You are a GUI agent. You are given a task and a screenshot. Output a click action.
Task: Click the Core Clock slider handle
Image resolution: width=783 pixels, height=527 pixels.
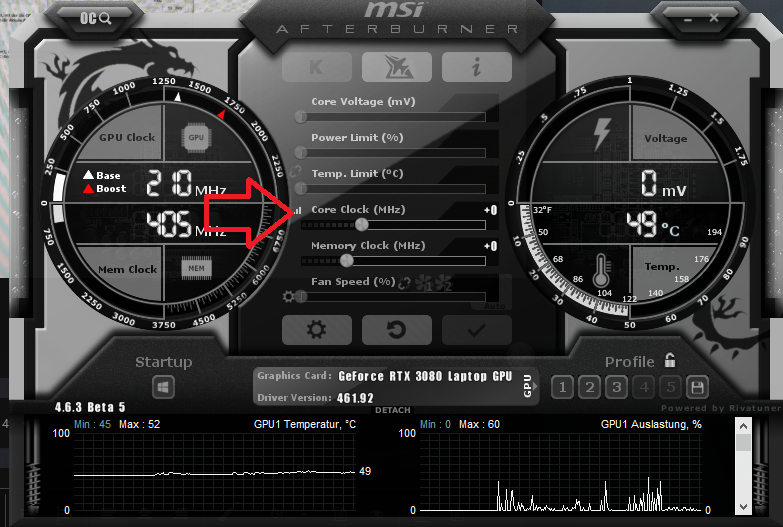pos(362,224)
